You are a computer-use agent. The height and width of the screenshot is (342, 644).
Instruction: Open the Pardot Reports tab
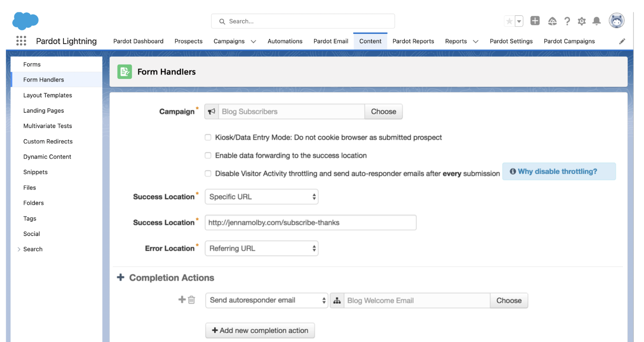(x=413, y=41)
